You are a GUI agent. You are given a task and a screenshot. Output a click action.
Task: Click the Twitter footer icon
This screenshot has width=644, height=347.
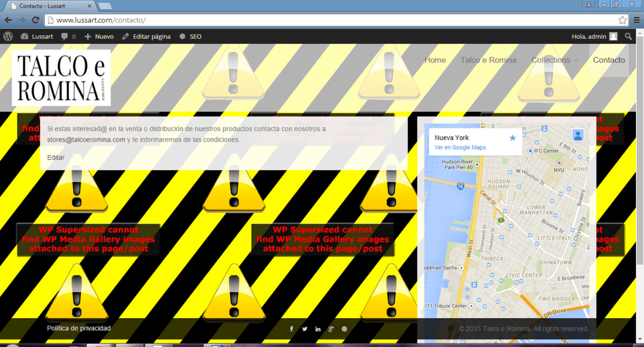pyautogui.click(x=305, y=329)
